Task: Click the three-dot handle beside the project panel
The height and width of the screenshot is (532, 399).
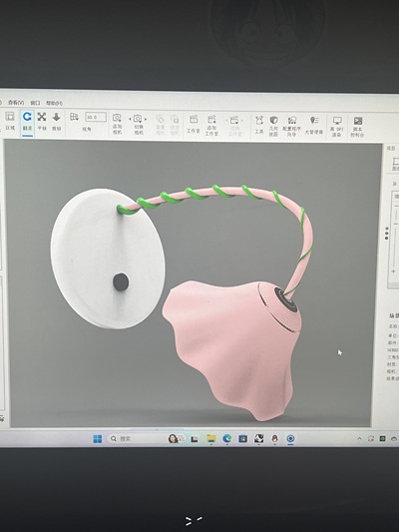Action: (x=387, y=234)
